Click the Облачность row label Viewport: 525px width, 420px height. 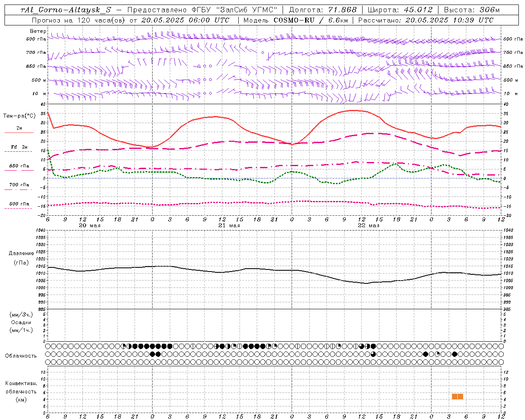pyautogui.click(x=21, y=356)
